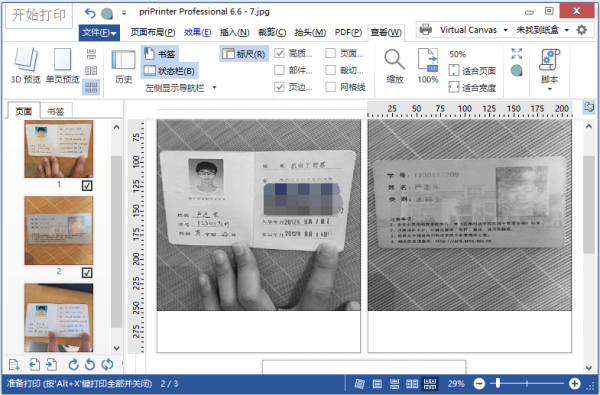Open the 脚本 script tool

[549, 69]
